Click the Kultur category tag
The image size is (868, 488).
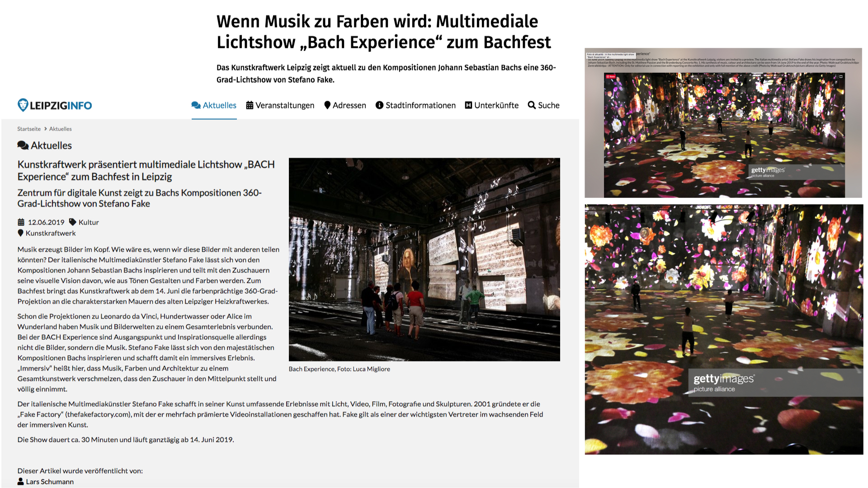pyautogui.click(x=89, y=222)
